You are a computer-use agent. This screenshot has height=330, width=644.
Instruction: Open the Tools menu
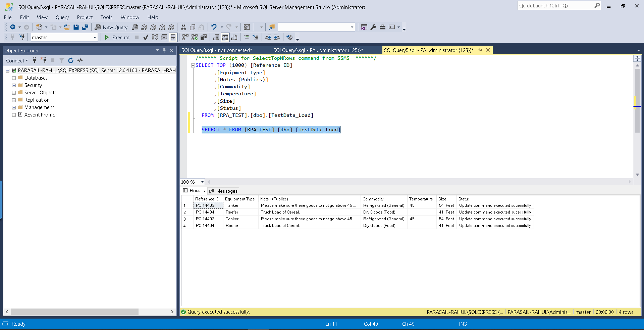[x=106, y=17]
